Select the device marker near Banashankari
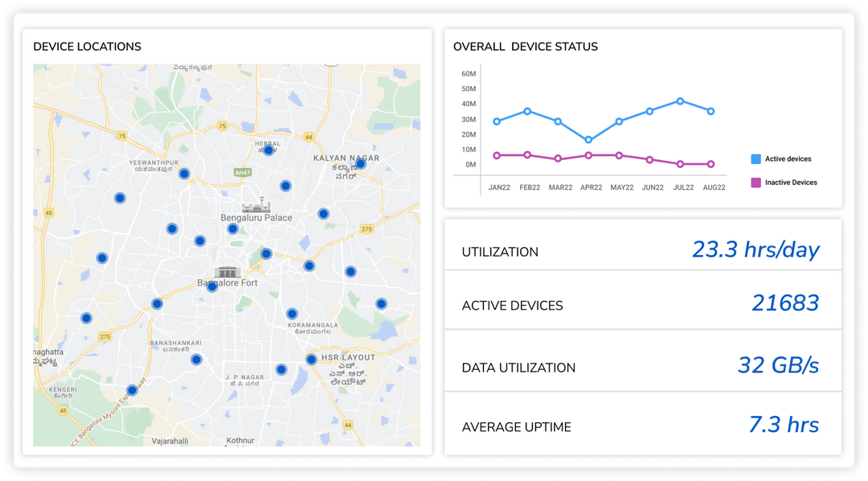The width and height of the screenshot is (868, 481). [x=197, y=359]
